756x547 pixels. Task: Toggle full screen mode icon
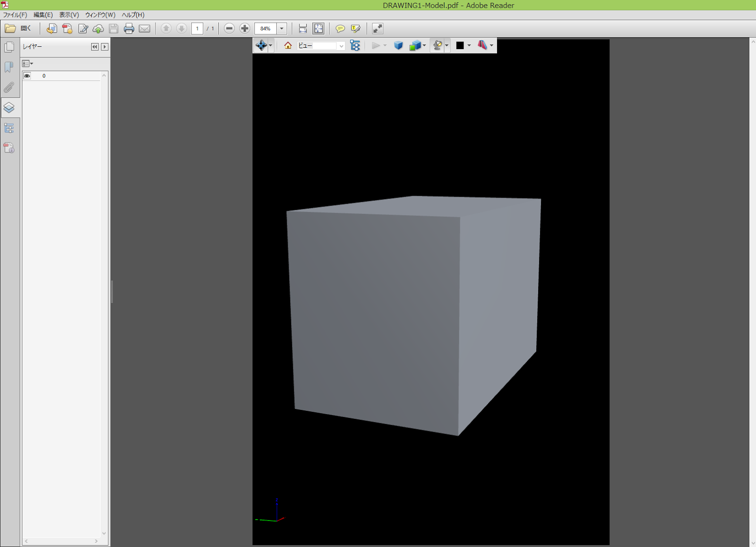click(x=377, y=28)
